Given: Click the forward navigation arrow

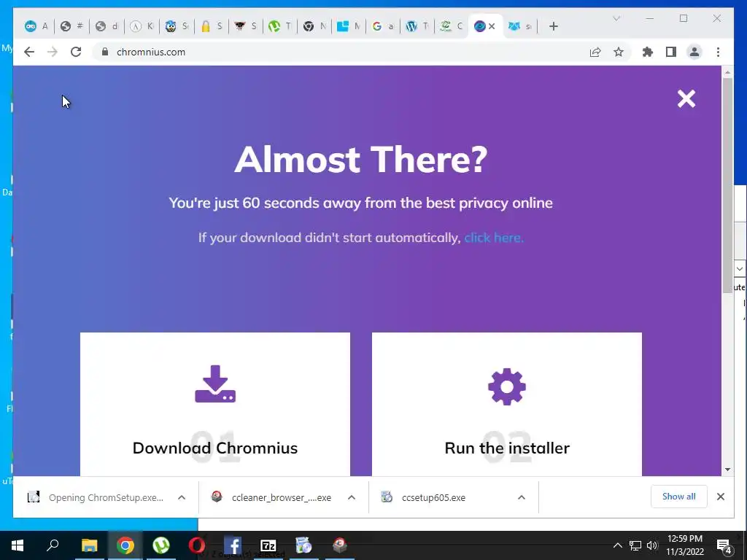Looking at the screenshot, I should 53,52.
